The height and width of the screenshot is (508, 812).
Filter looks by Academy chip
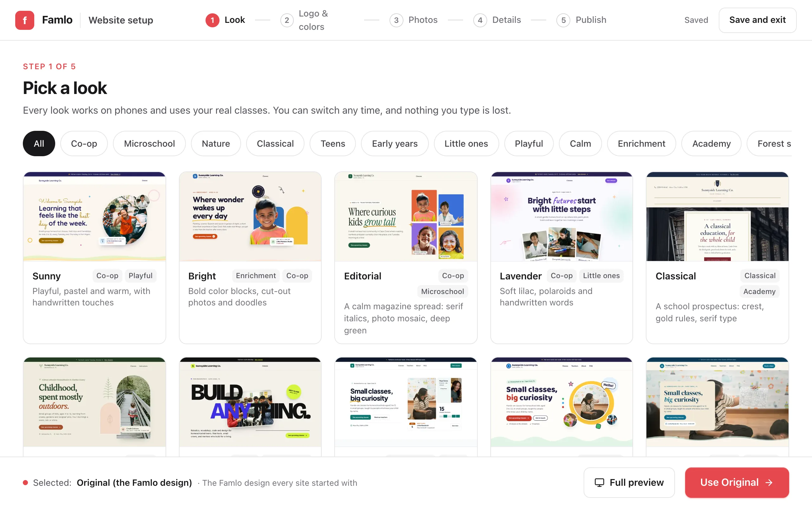[x=711, y=144]
